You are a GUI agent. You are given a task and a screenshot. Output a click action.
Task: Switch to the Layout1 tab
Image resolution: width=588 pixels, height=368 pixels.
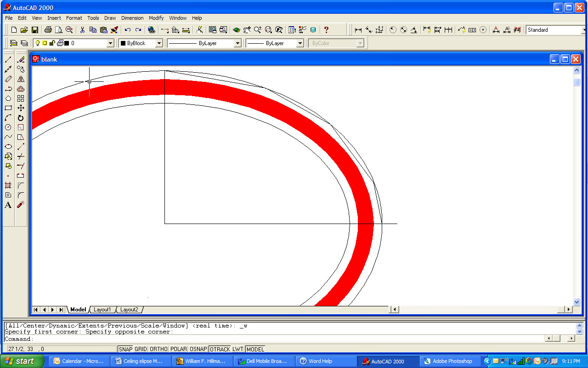coord(102,310)
